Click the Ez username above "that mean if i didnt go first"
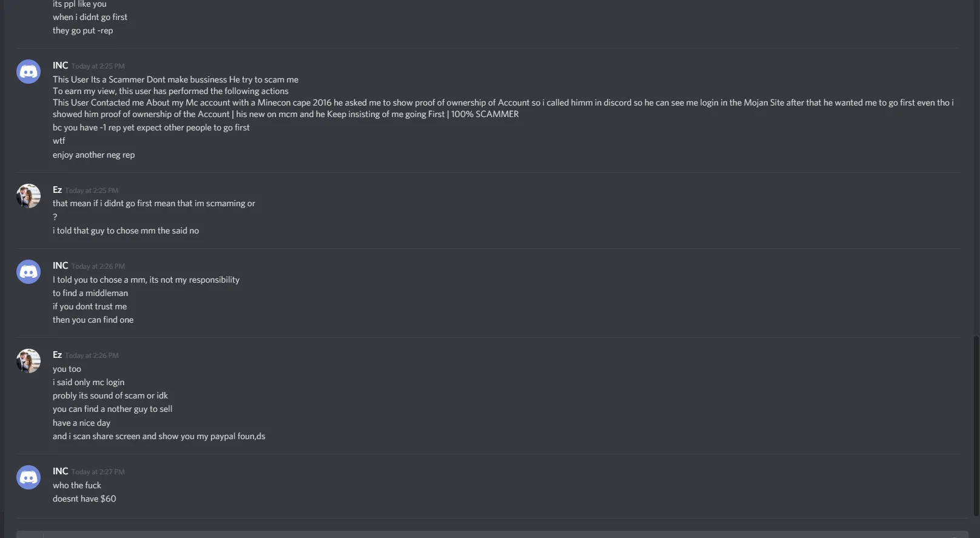980x538 pixels. coord(57,190)
